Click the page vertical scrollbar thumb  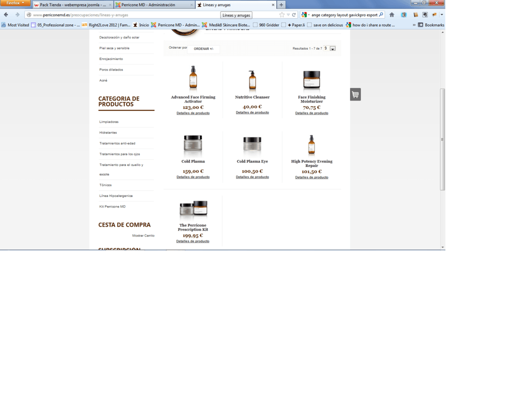[443, 139]
